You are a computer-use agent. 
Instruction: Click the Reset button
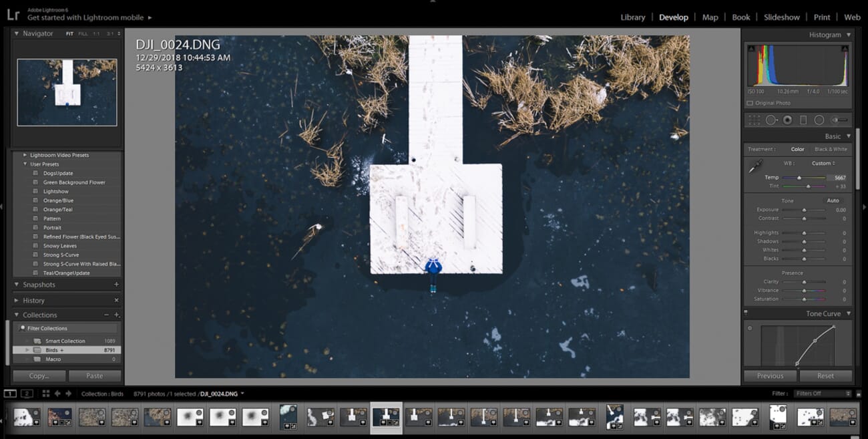click(x=826, y=376)
